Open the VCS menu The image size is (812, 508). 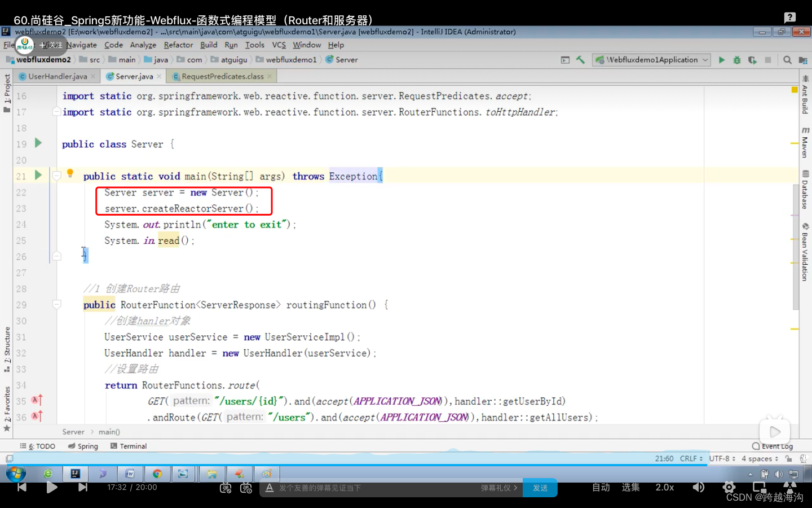click(279, 45)
